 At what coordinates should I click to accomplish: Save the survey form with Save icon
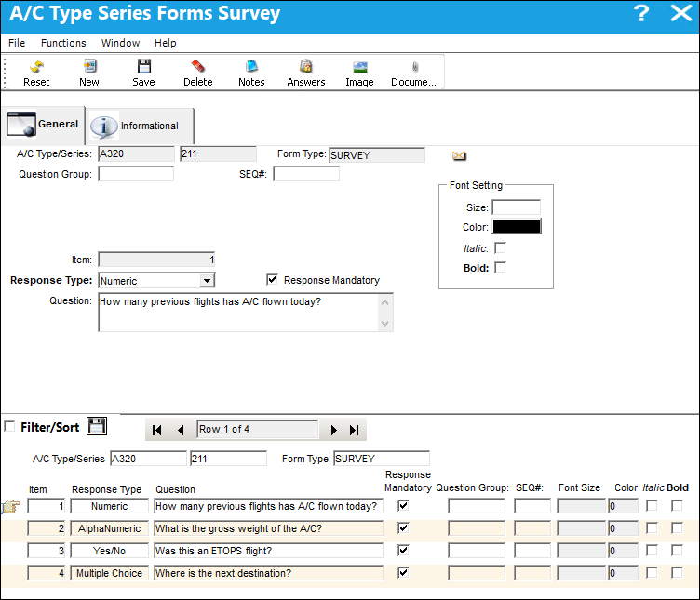[x=143, y=73]
